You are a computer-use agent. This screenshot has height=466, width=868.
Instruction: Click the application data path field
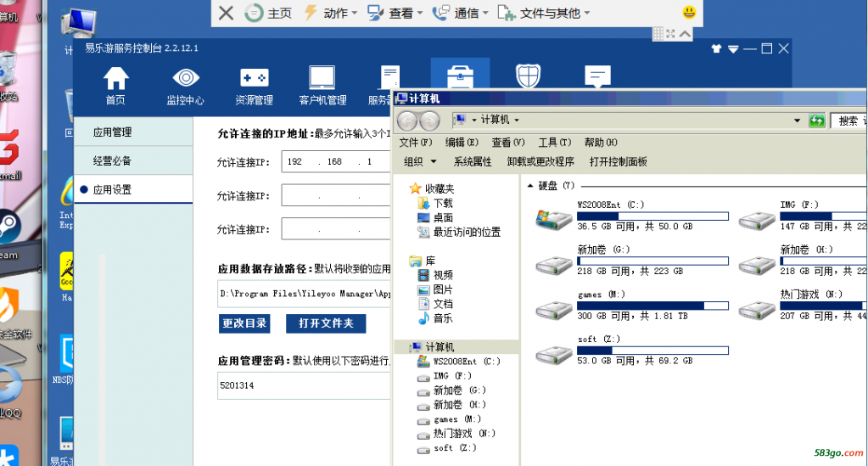click(x=305, y=294)
